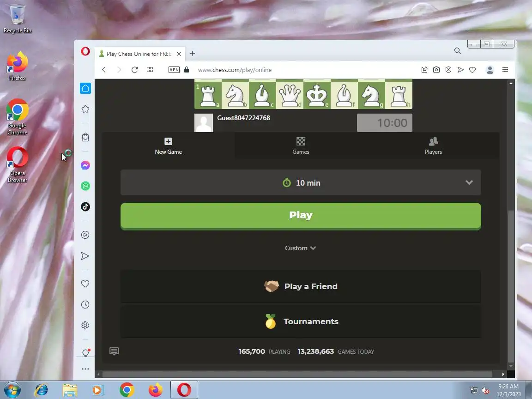Select the white king on e1
This screenshot has height=399, width=532.
(x=317, y=95)
